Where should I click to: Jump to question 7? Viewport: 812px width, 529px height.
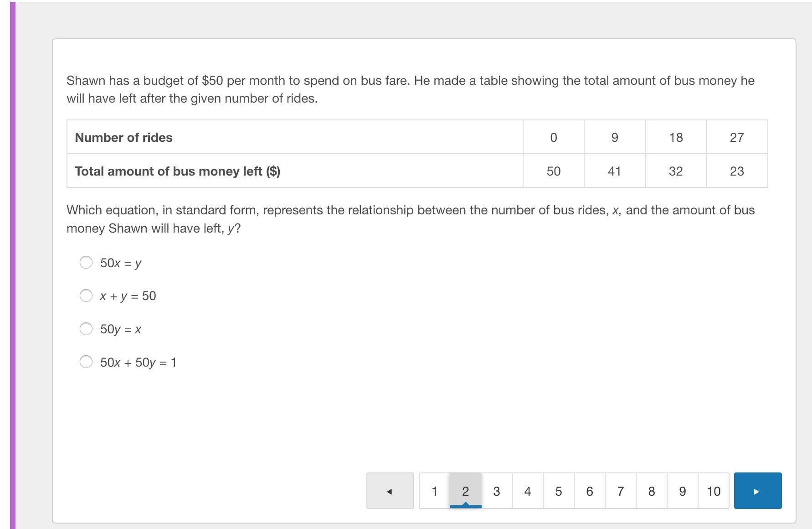[620, 491]
